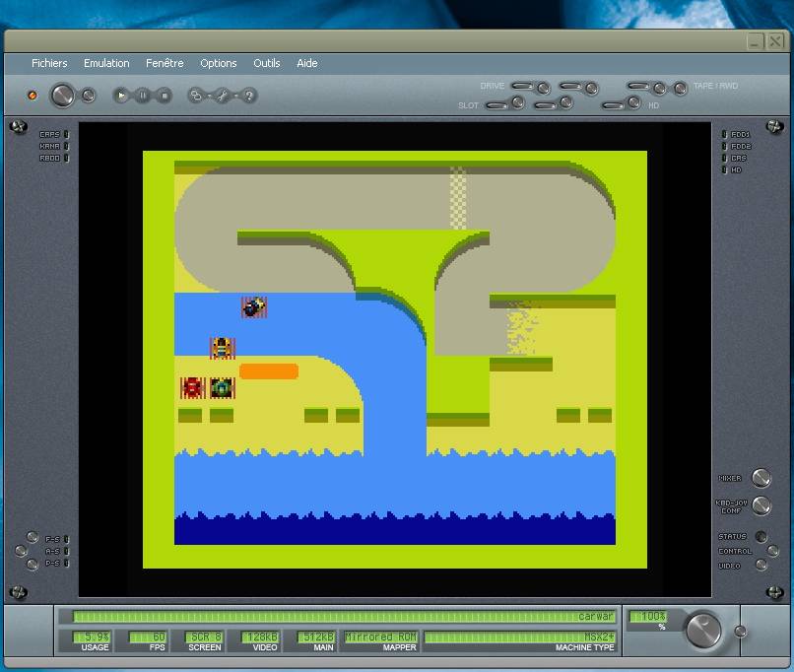Click round button of second cartridge SLOT

566,102
